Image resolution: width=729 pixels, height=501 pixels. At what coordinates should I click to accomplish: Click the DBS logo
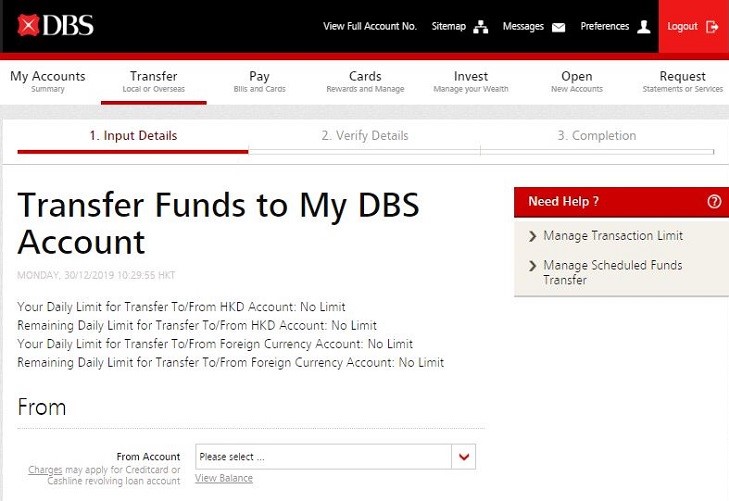click(55, 25)
